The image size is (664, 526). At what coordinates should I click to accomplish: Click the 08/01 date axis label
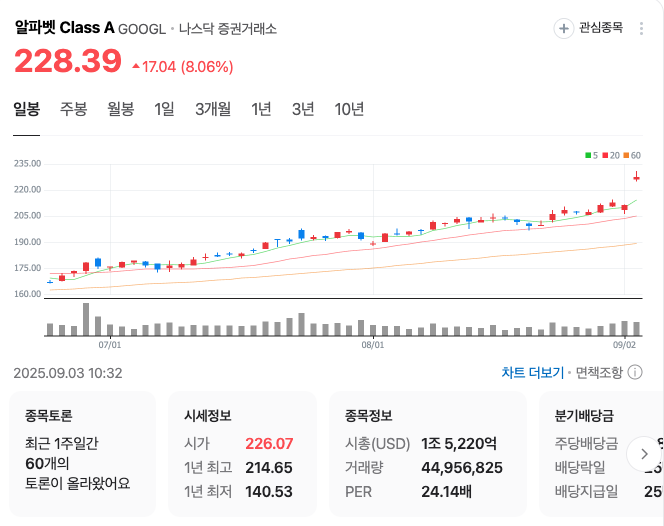click(x=373, y=345)
